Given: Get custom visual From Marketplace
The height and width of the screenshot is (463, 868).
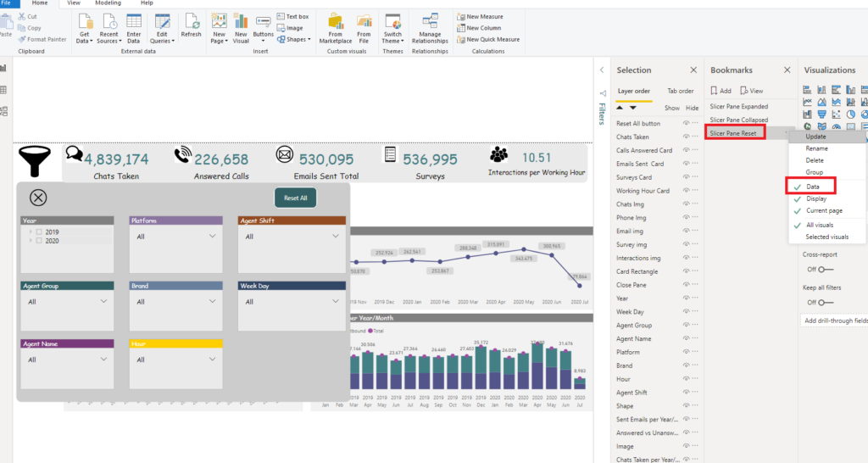Looking at the screenshot, I should pos(336,29).
